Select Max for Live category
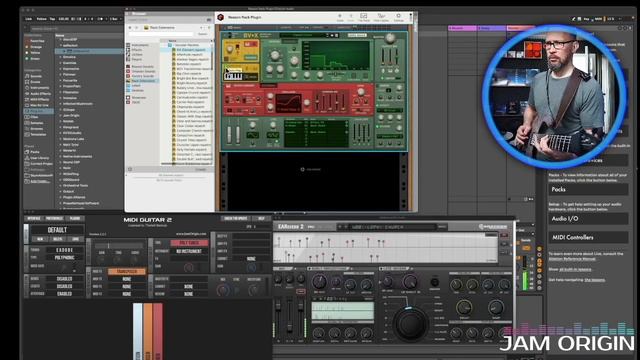640x360 pixels. pyautogui.click(x=40, y=105)
